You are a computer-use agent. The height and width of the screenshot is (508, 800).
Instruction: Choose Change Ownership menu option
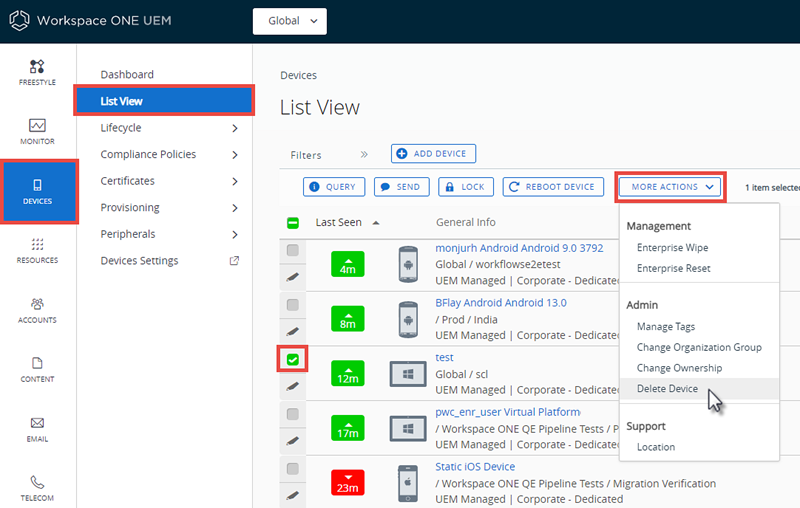pos(679,368)
